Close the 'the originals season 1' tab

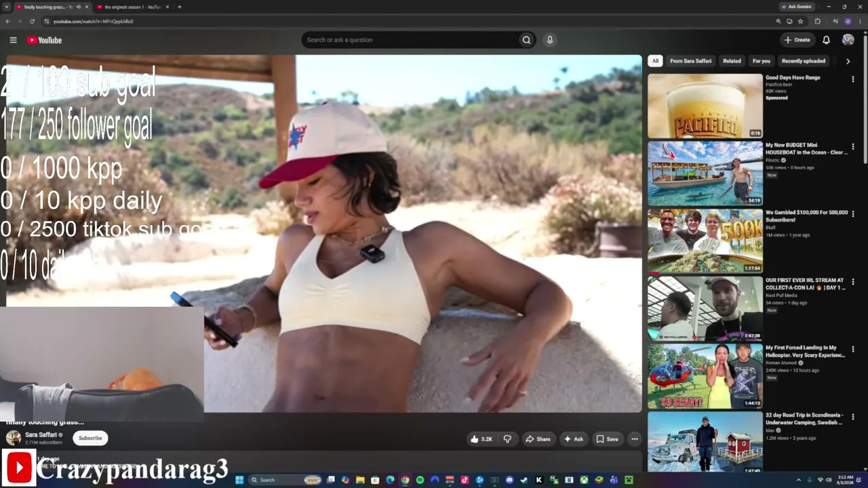[166, 7]
